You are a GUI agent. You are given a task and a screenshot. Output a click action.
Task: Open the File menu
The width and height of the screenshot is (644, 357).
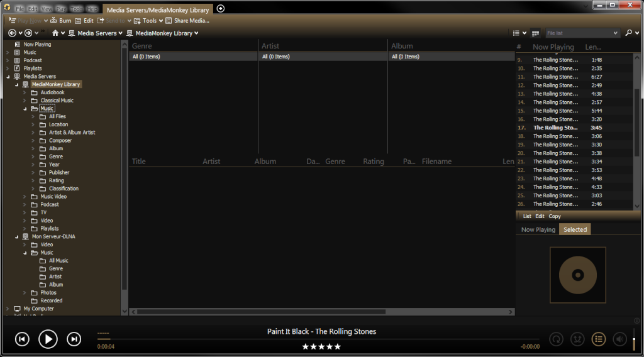click(x=19, y=9)
